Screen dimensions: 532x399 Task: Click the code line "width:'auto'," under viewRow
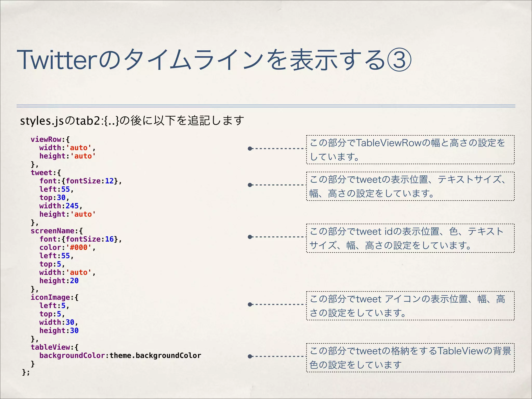click(x=68, y=148)
